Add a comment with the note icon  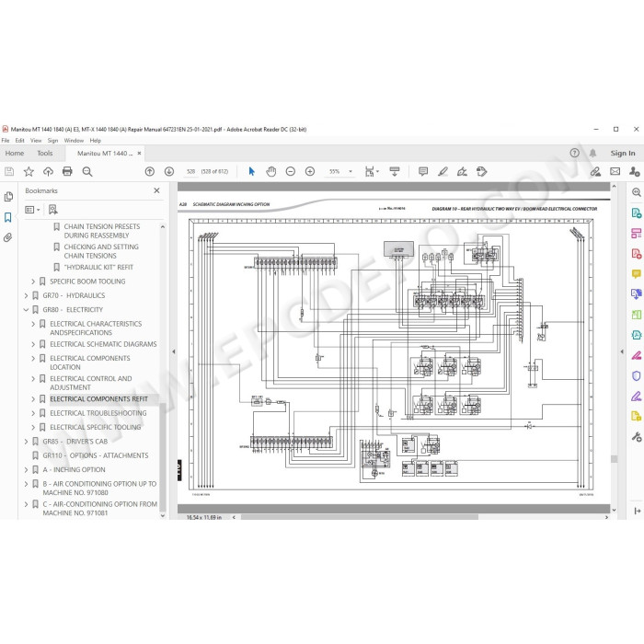[x=423, y=171]
